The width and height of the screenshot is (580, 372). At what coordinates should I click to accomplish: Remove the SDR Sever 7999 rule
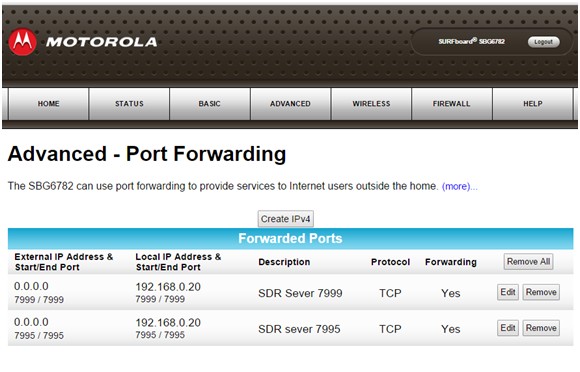[541, 292]
